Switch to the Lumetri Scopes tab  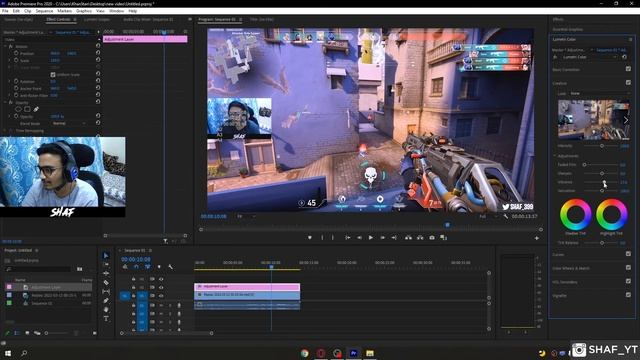click(x=97, y=19)
